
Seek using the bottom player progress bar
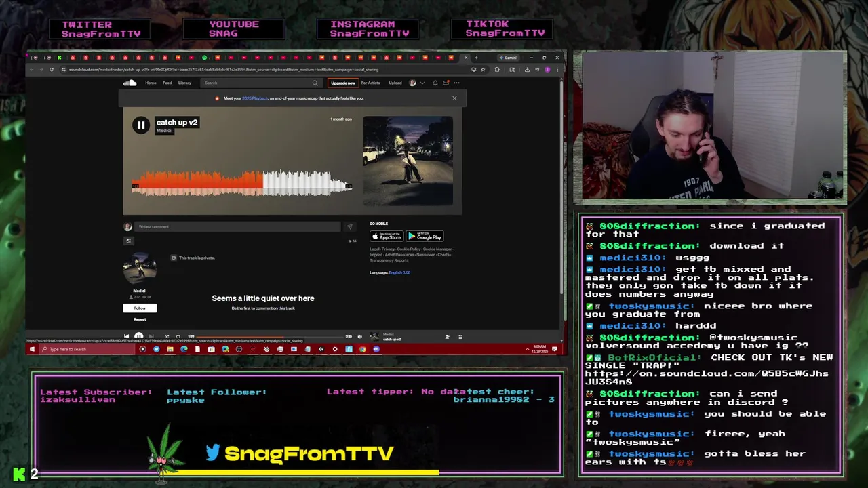(271, 336)
